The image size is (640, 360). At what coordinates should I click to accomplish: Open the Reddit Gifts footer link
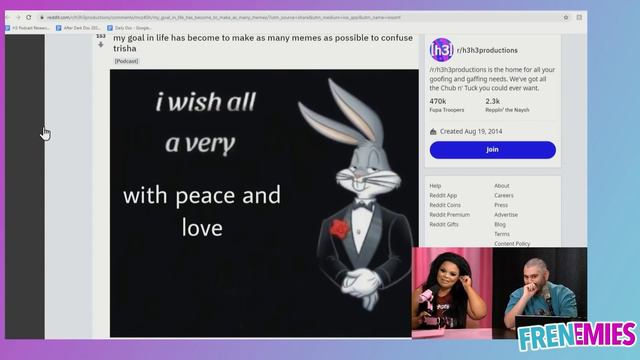pyautogui.click(x=444, y=224)
